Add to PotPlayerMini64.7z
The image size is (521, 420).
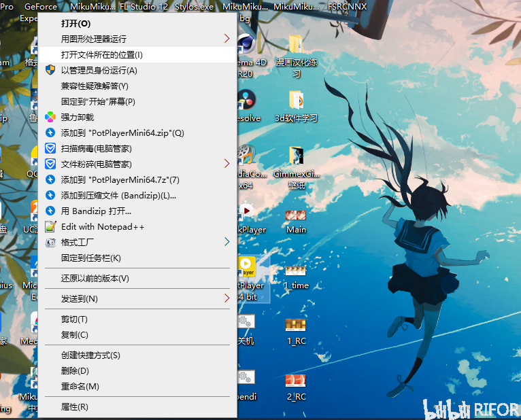[137, 179]
